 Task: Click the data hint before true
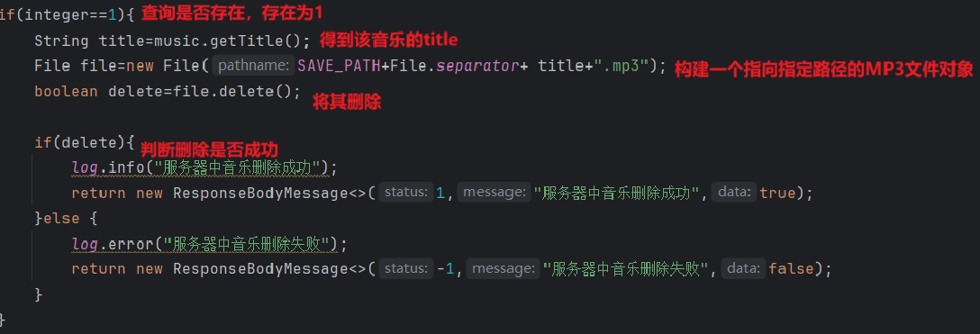(734, 193)
